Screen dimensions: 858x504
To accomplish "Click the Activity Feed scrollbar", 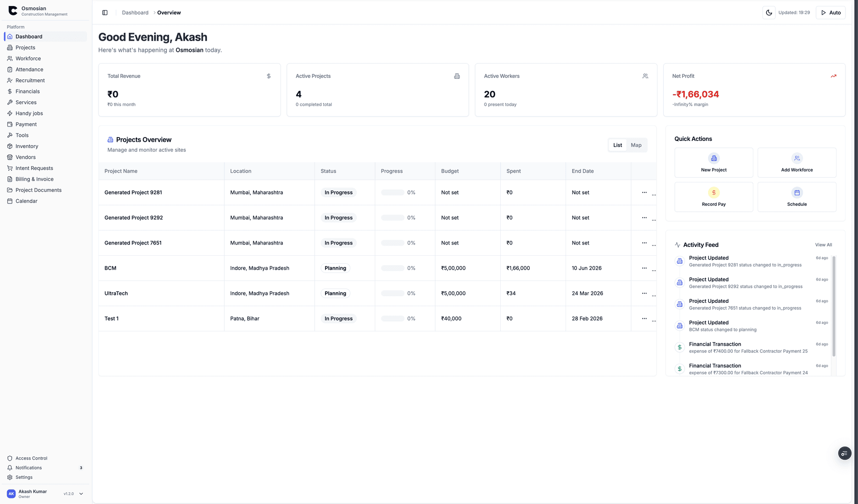I will [x=834, y=306].
